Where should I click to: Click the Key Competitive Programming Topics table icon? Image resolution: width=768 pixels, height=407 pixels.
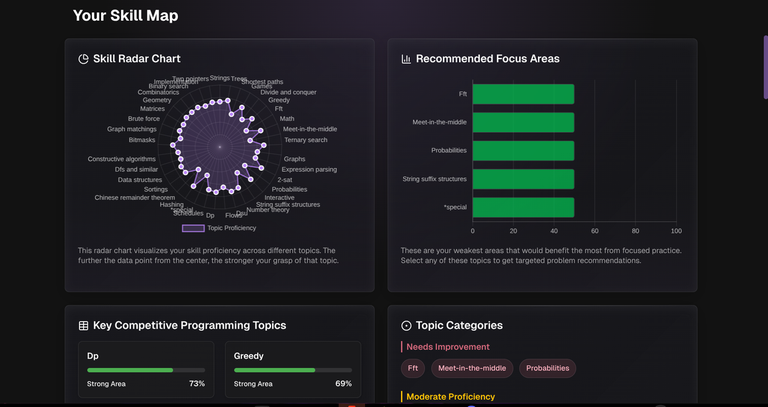tap(84, 326)
